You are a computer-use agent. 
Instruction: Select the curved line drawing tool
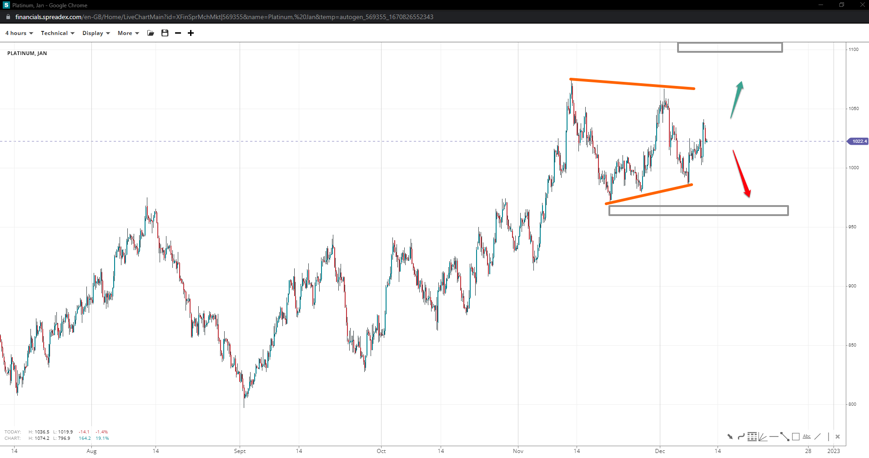click(x=741, y=437)
